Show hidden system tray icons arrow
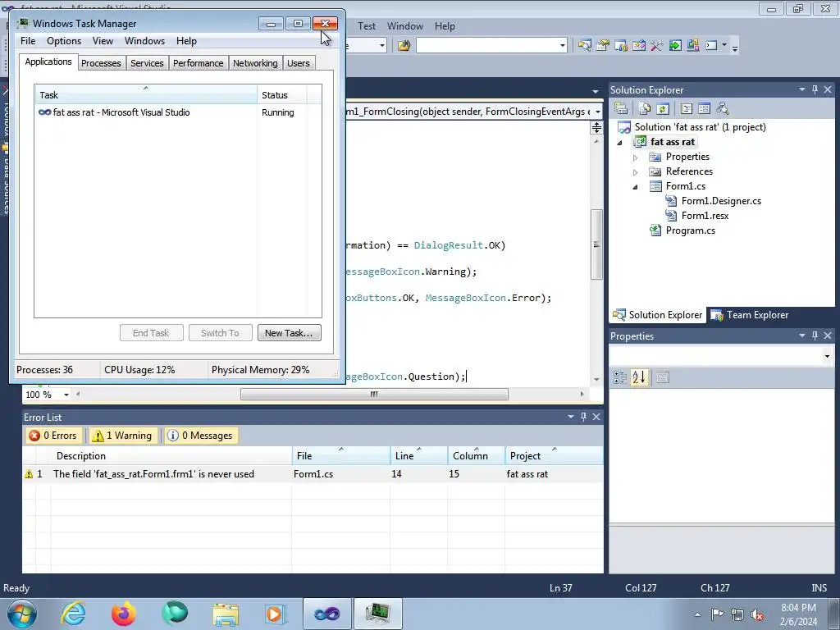Screen dimensions: 840x630 [x=697, y=614]
